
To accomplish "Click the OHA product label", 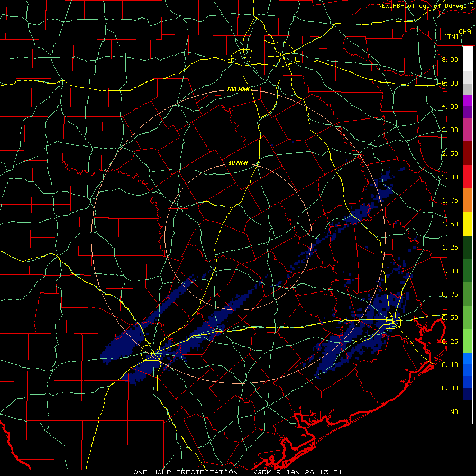I will coord(465,31).
